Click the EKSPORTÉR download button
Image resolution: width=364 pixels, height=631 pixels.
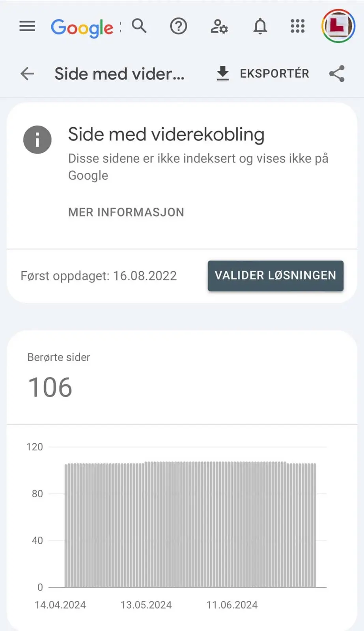point(263,73)
